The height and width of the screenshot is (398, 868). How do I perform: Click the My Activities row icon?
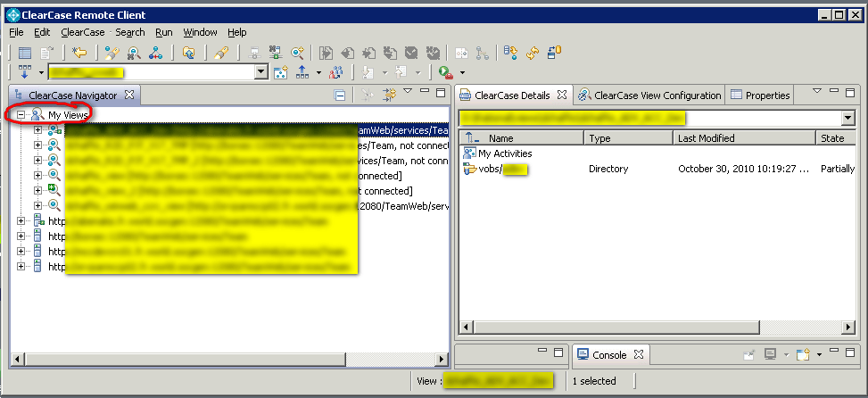coord(469,153)
